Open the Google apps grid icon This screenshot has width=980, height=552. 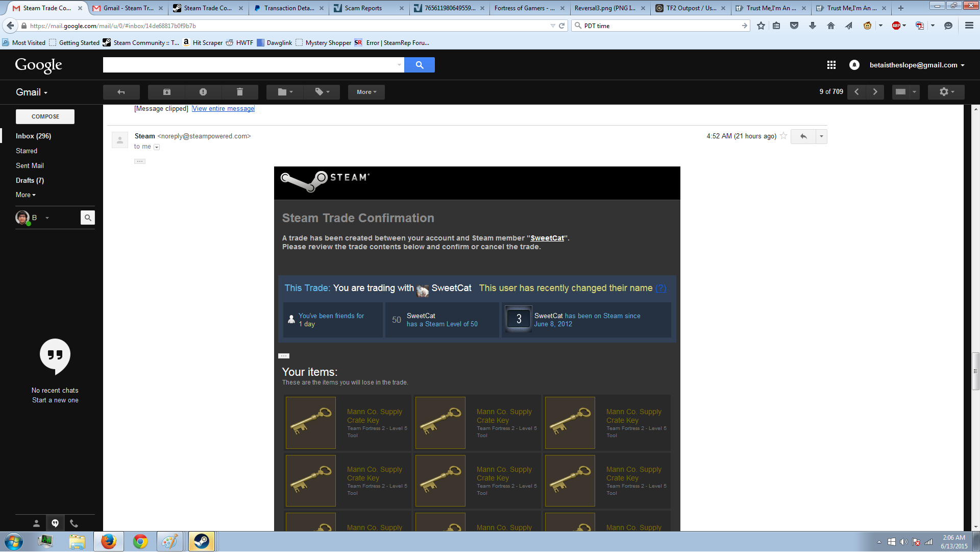point(831,65)
